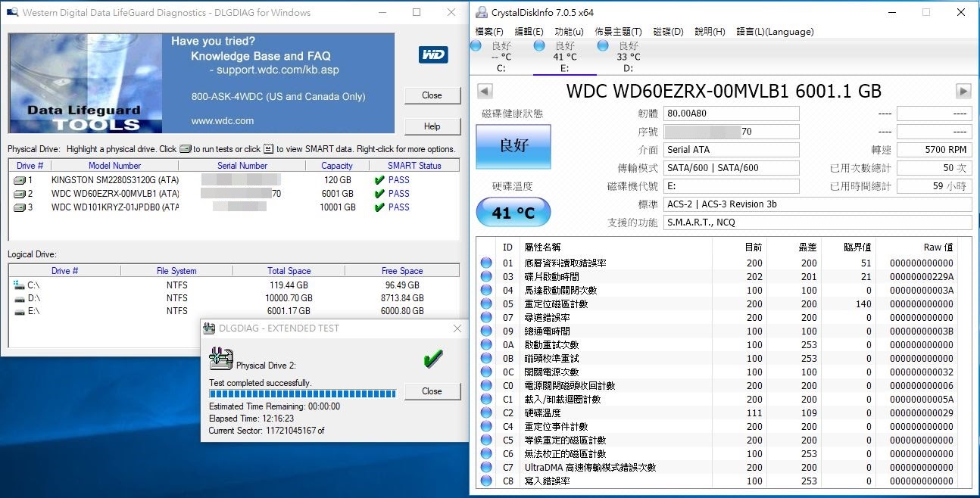980x498 pixels.
Task: Click the Help button in DLGDIAG
Action: [432, 126]
